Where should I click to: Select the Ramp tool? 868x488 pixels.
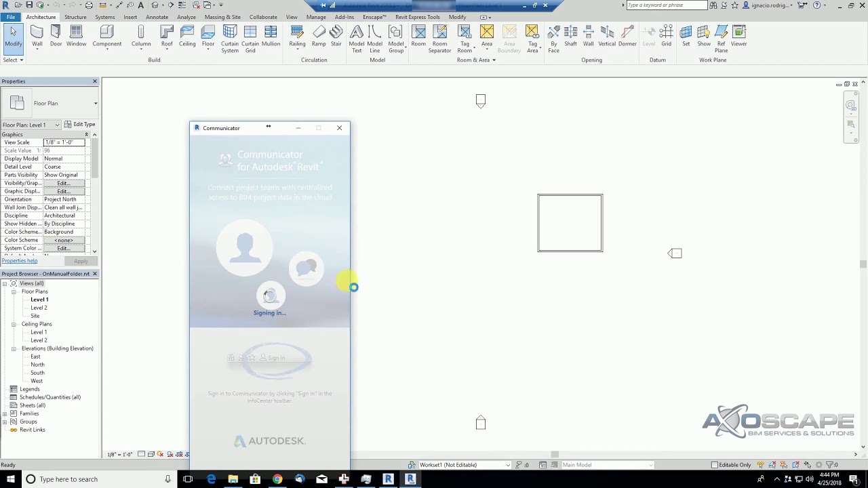pyautogui.click(x=319, y=37)
